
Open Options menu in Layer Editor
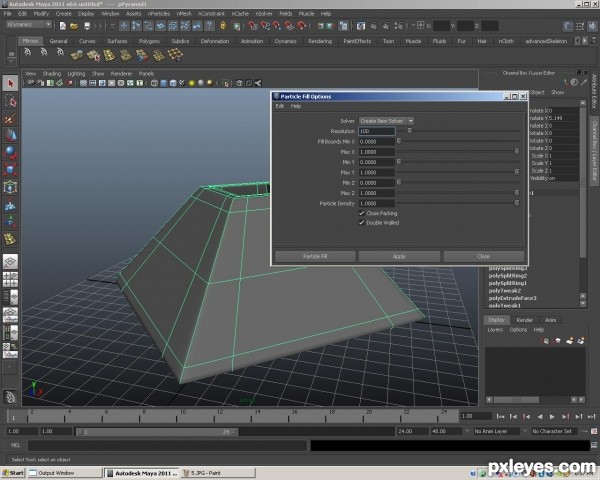[518, 330]
